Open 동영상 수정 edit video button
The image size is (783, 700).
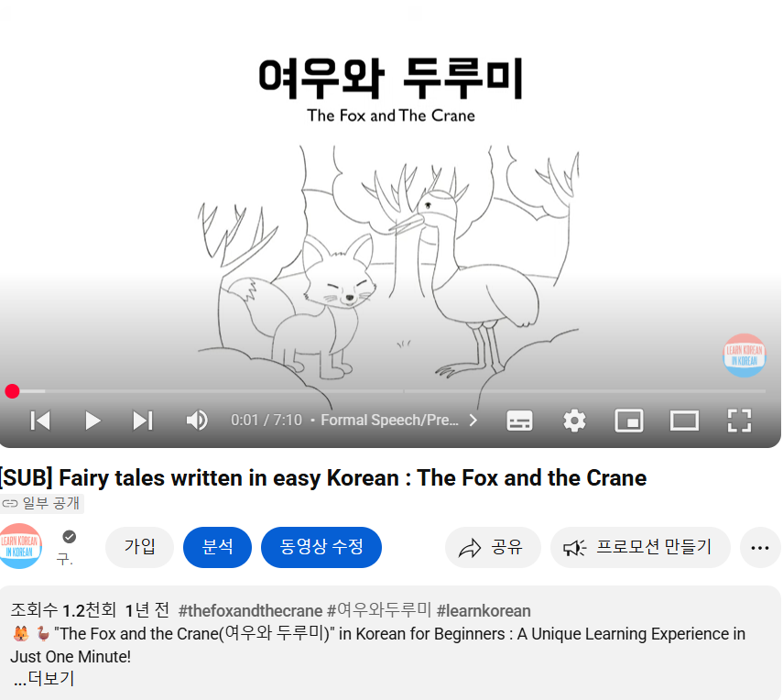tap(321, 547)
